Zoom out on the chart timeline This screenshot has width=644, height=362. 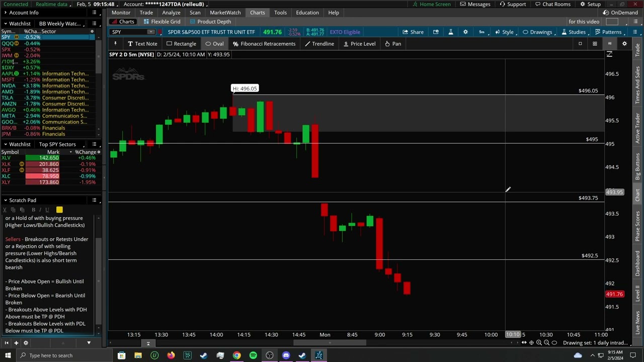pyautogui.click(x=547, y=343)
